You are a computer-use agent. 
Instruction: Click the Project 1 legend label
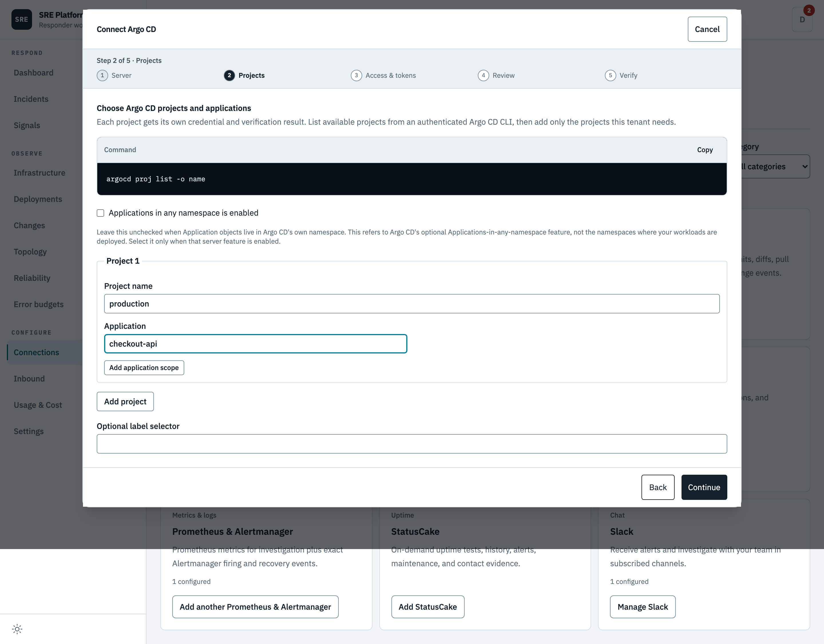(123, 261)
